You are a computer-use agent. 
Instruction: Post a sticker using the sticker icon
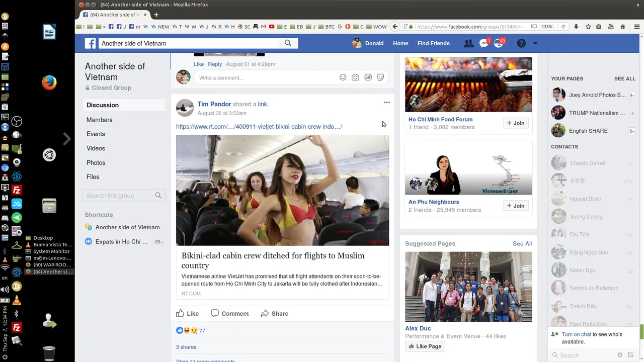(380, 77)
